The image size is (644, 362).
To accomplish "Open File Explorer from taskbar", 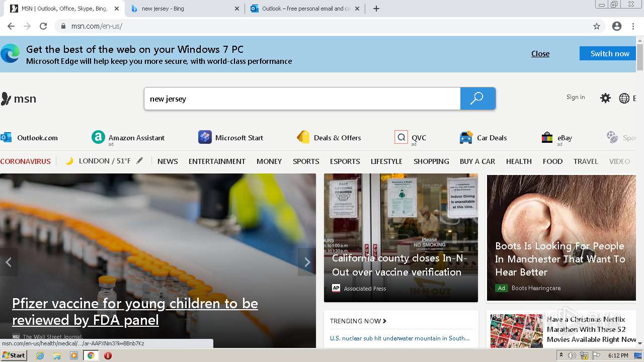I will [x=57, y=355].
